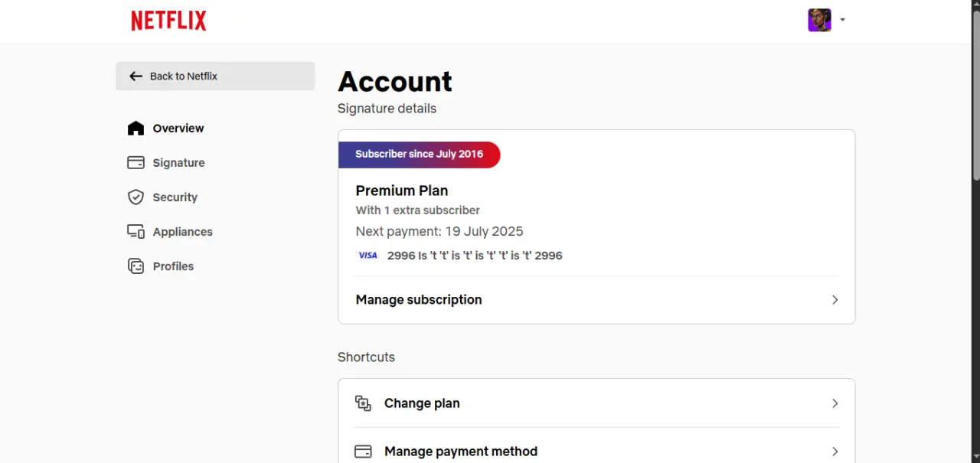980x463 pixels.
Task: Click the Back to Netflix button
Action: [215, 76]
